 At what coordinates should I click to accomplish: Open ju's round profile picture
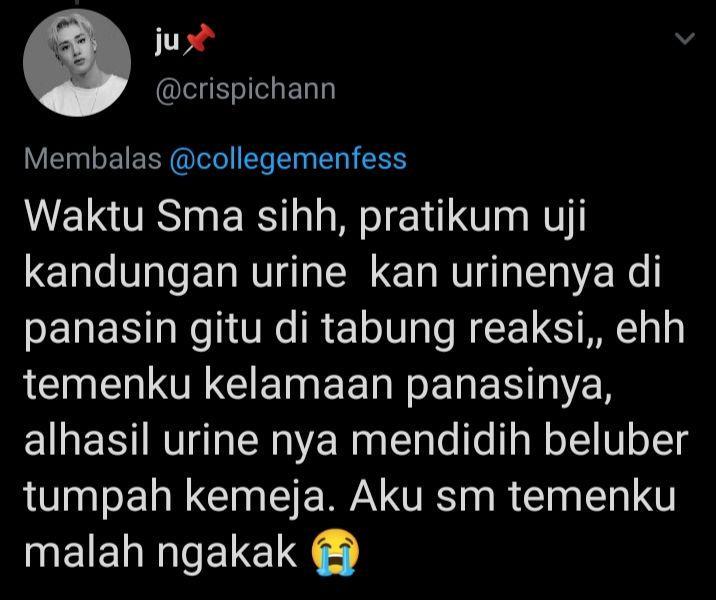[x=77, y=63]
